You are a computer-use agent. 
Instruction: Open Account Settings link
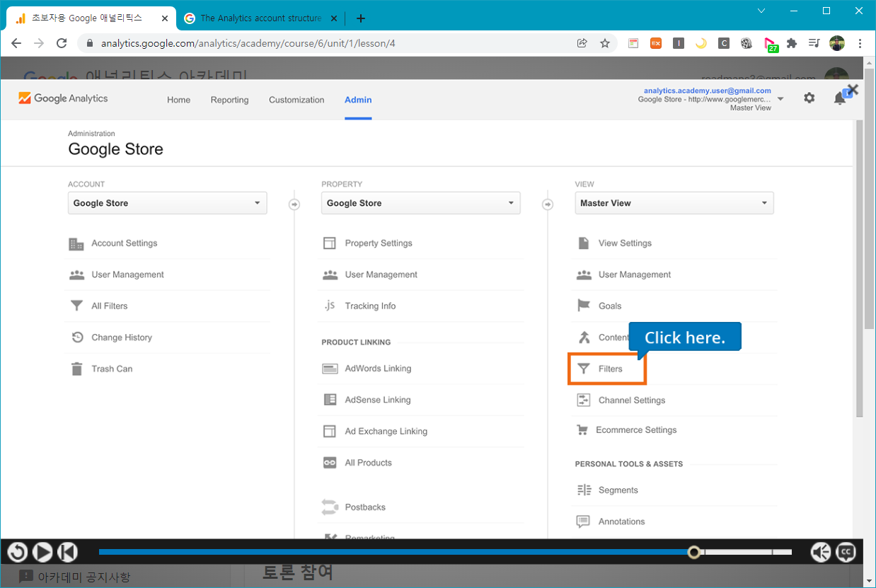click(x=125, y=243)
